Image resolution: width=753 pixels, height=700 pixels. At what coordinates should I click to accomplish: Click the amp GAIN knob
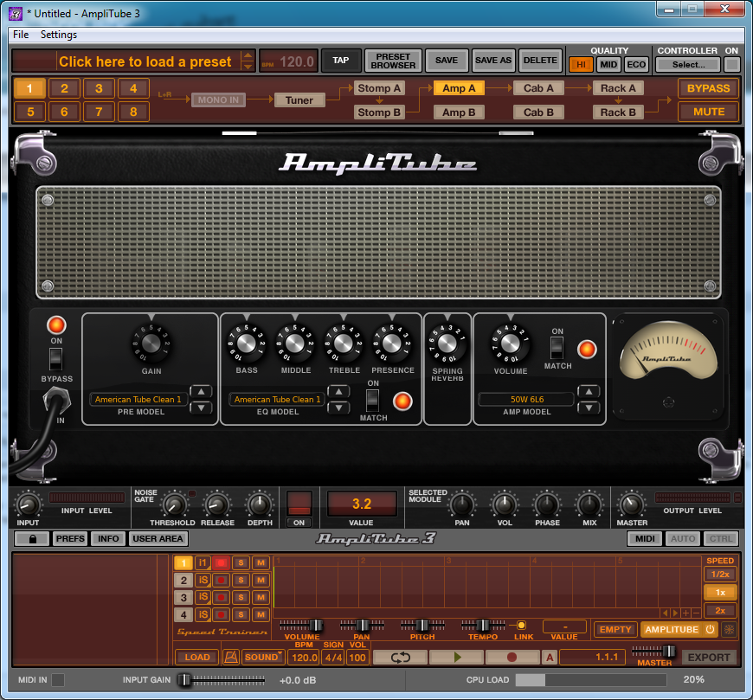(151, 344)
